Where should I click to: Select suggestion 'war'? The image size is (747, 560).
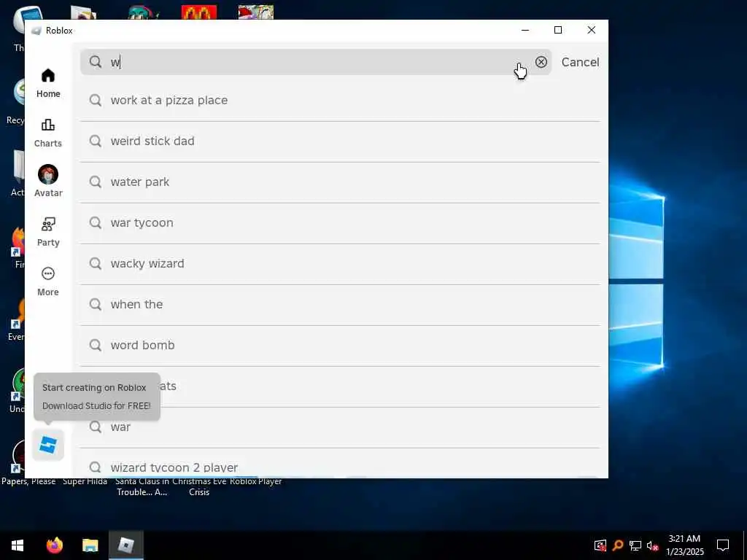point(340,427)
